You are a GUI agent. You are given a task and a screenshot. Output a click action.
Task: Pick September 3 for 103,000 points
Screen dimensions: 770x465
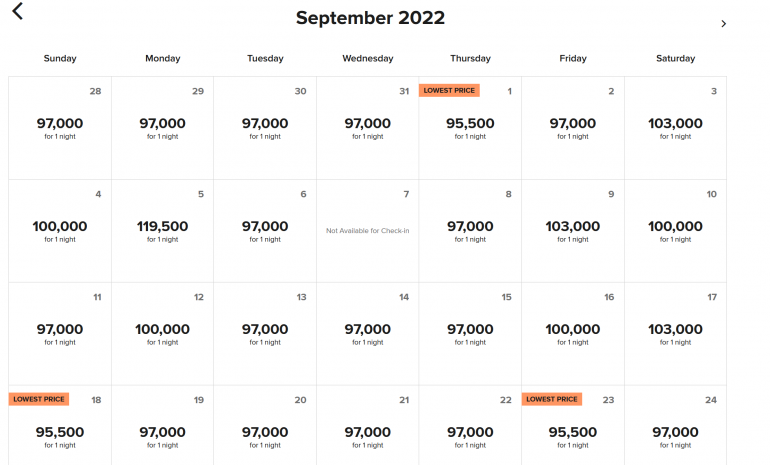(675, 128)
